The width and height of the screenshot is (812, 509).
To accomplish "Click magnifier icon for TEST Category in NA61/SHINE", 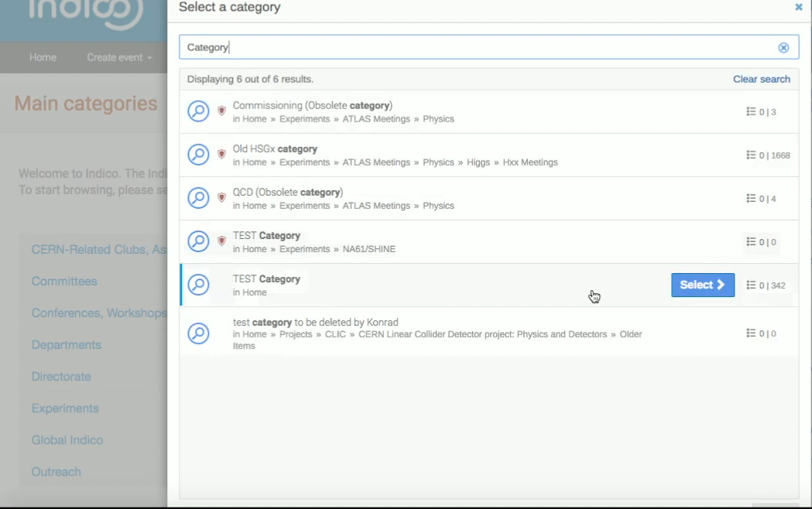I will [198, 241].
